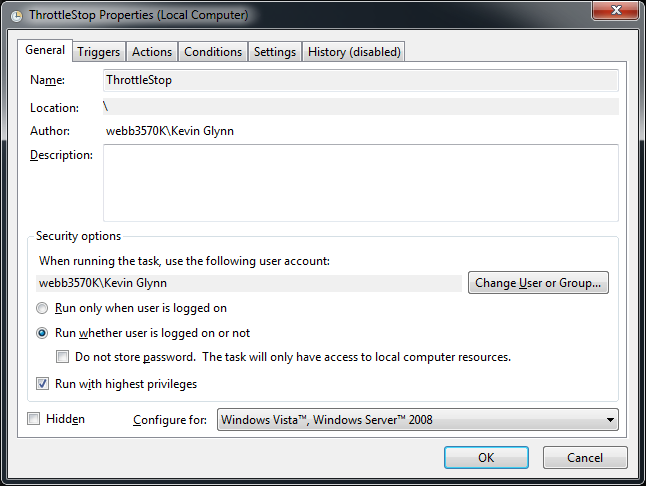
Task: Enable Do not store password checkbox
Action: (x=62, y=357)
